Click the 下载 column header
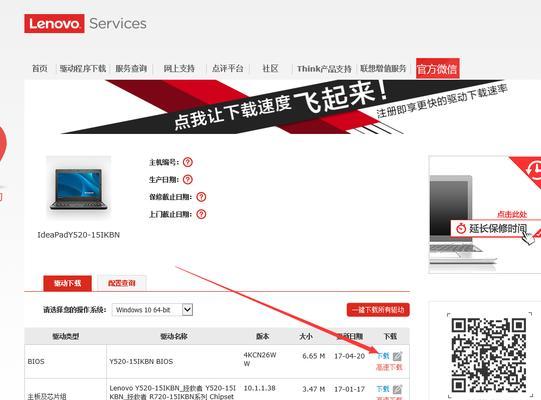The width and height of the screenshot is (541, 400). (390, 336)
